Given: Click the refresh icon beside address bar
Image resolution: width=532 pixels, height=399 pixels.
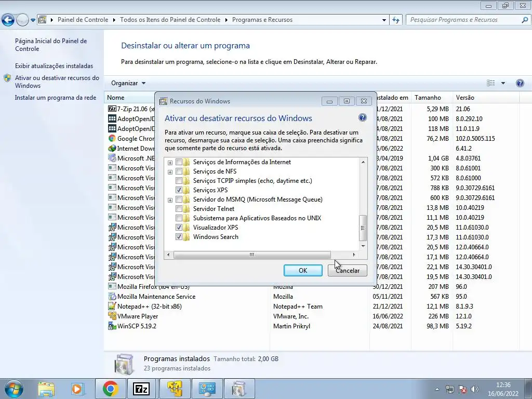Looking at the screenshot, I should coord(395,20).
